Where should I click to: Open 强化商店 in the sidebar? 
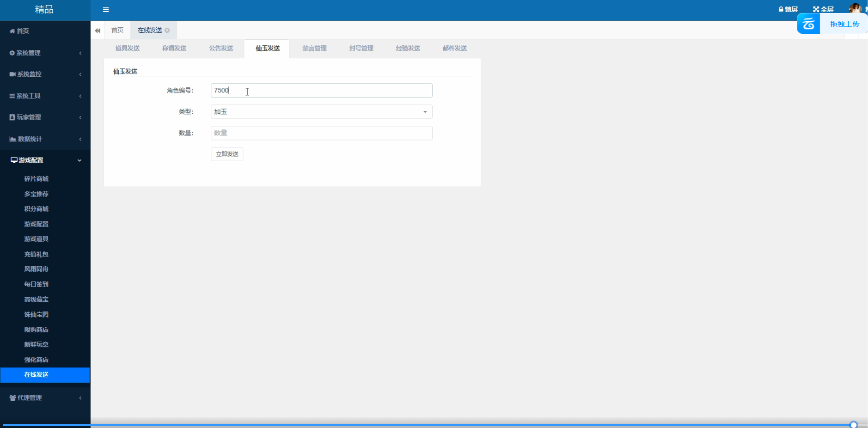(x=36, y=360)
